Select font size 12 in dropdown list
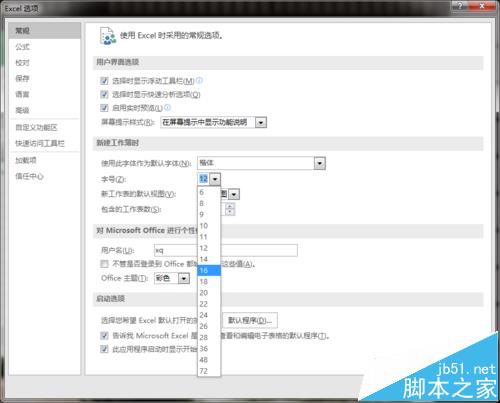This screenshot has width=500, height=403. point(209,248)
